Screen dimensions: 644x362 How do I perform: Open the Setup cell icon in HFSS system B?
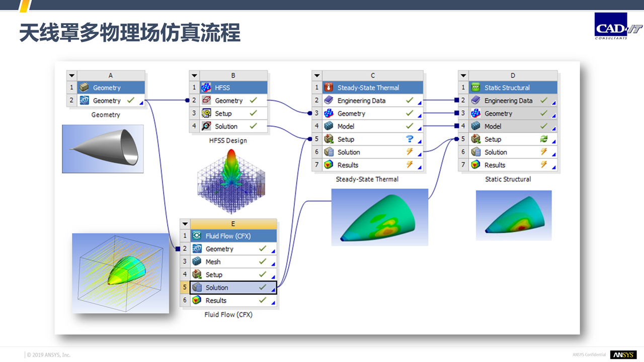(x=206, y=114)
